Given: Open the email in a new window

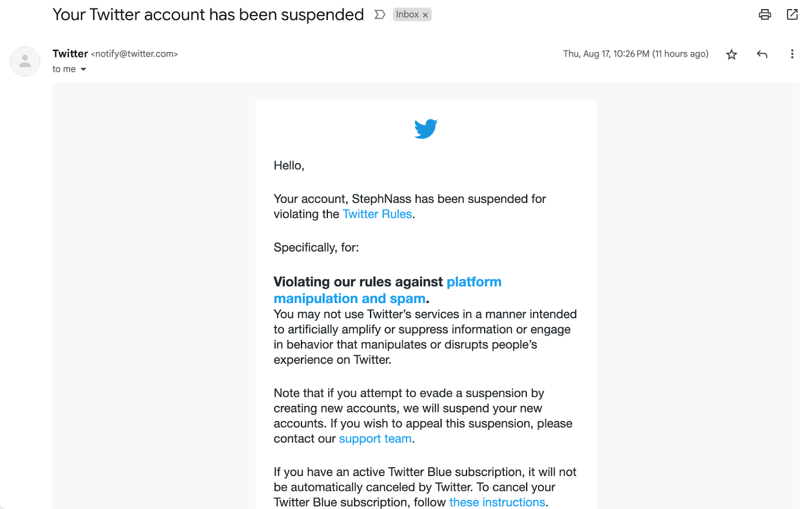Looking at the screenshot, I should pos(792,14).
